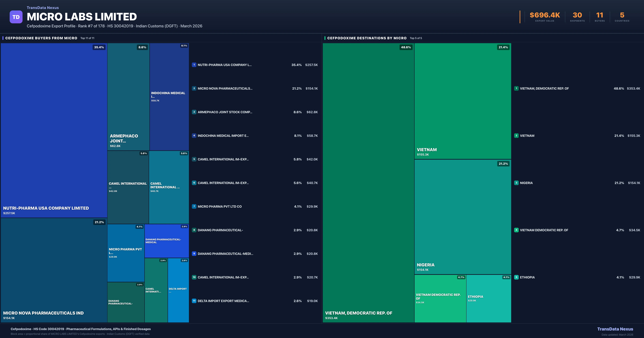Click the Cefpodoxime Buyers From Micro heading
The width and height of the screenshot is (644, 338).
pos(41,38)
